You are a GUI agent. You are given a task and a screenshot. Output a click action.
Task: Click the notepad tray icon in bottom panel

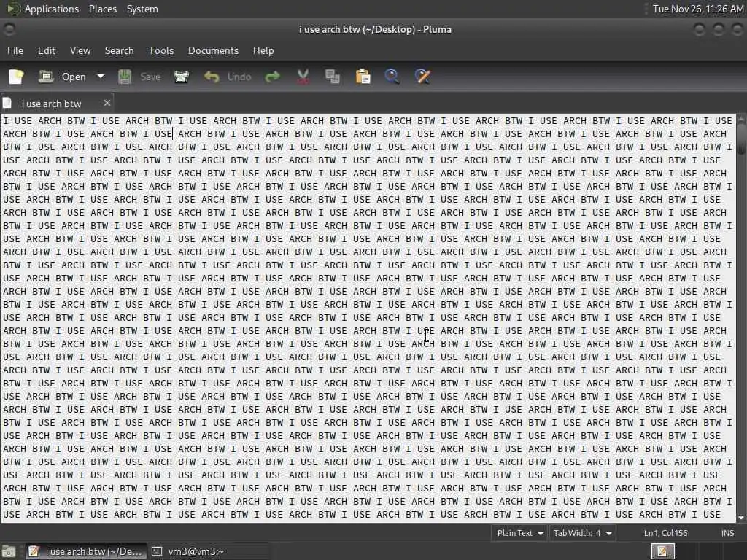[x=662, y=551]
